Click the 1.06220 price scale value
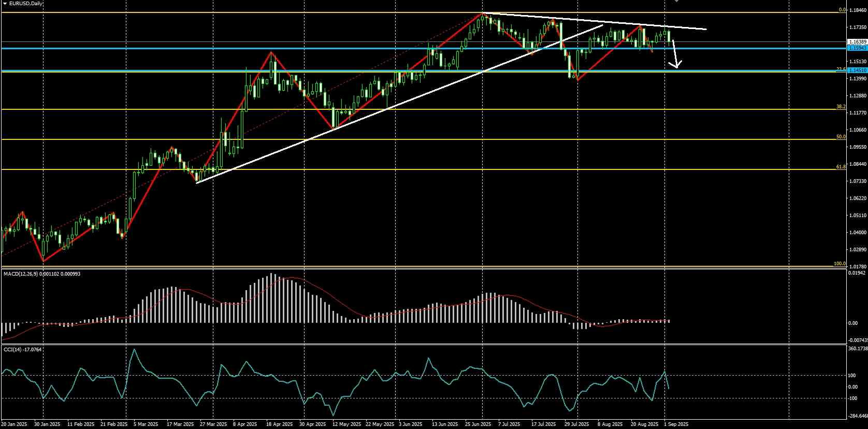 (x=857, y=198)
